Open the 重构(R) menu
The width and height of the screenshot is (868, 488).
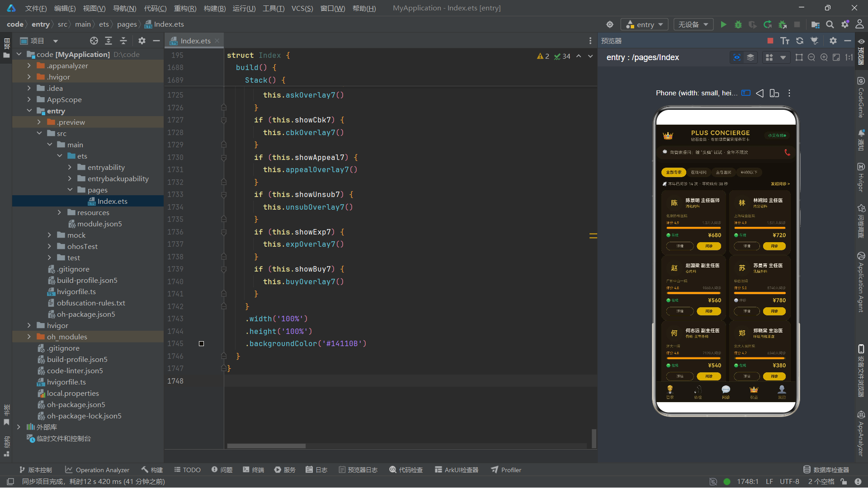pos(185,8)
